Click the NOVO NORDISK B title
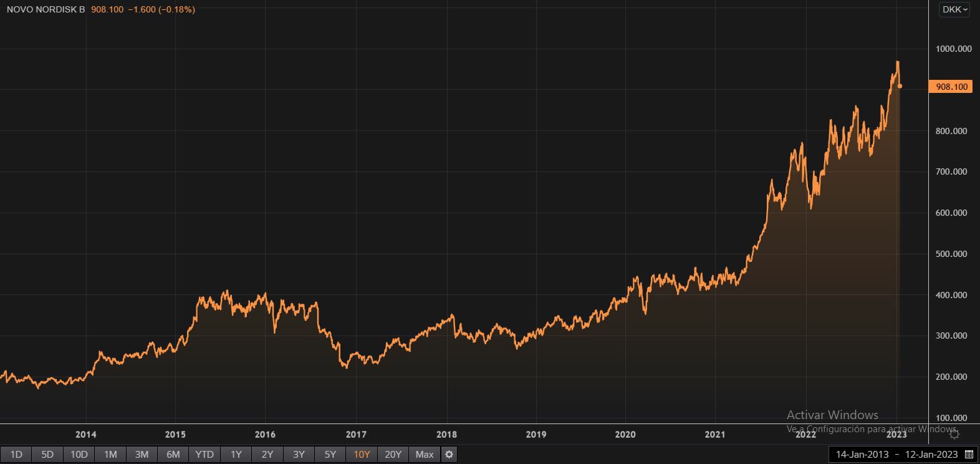The width and height of the screenshot is (980, 464). (x=46, y=9)
